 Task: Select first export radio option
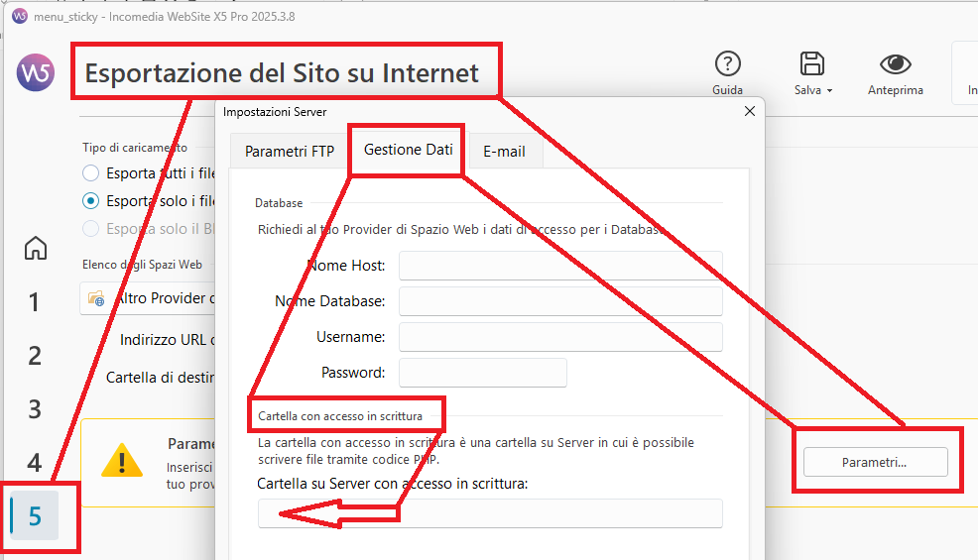(x=90, y=173)
